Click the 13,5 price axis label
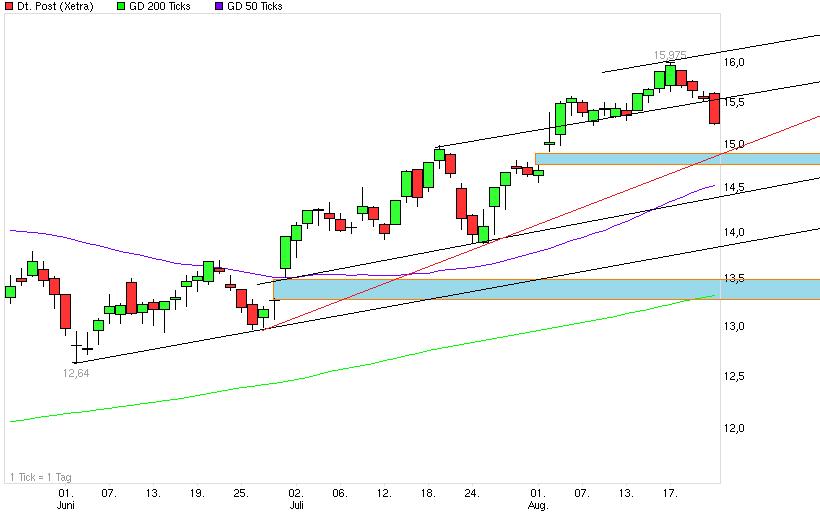The height and width of the screenshot is (522, 820). click(734, 278)
